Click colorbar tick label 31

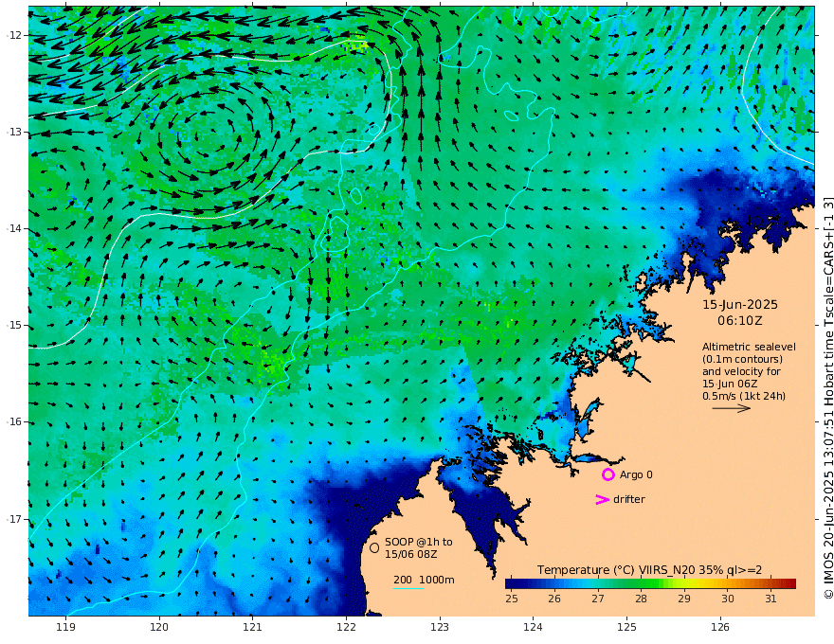click(771, 599)
